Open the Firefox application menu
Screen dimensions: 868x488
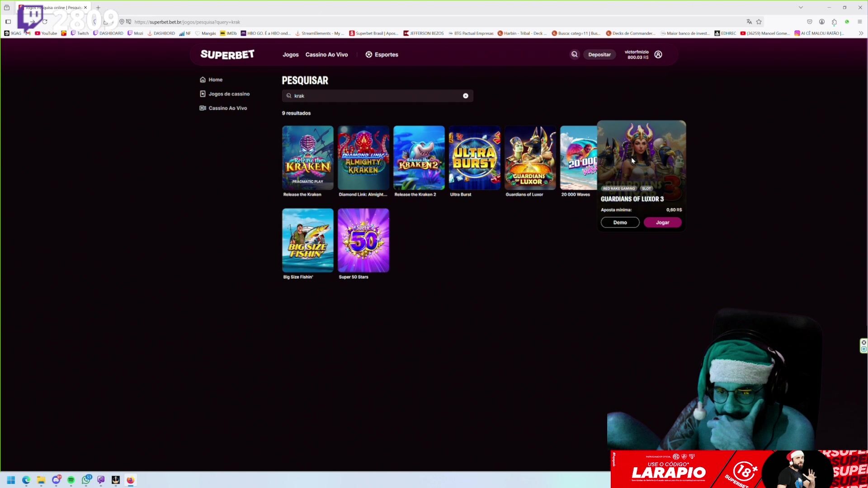point(860,22)
